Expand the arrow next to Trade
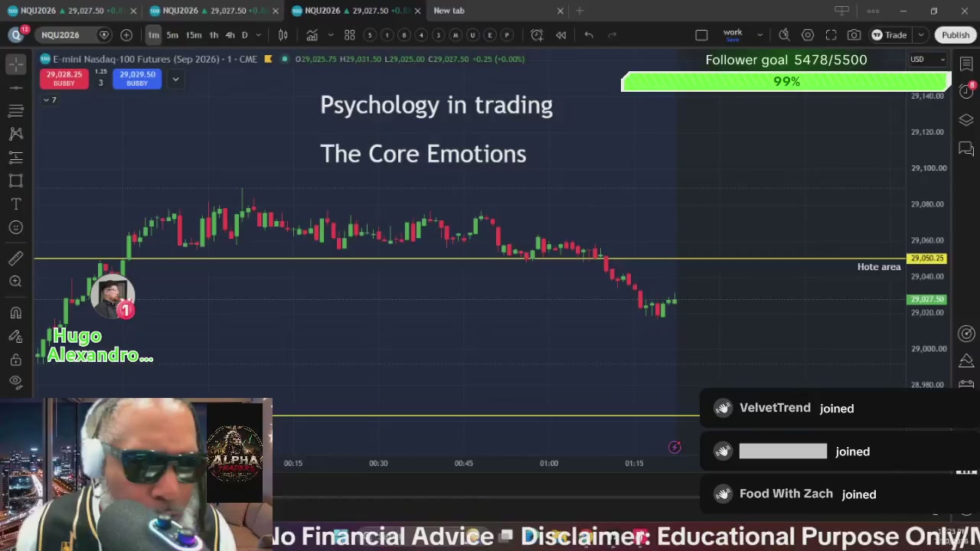The image size is (980, 551). (921, 35)
